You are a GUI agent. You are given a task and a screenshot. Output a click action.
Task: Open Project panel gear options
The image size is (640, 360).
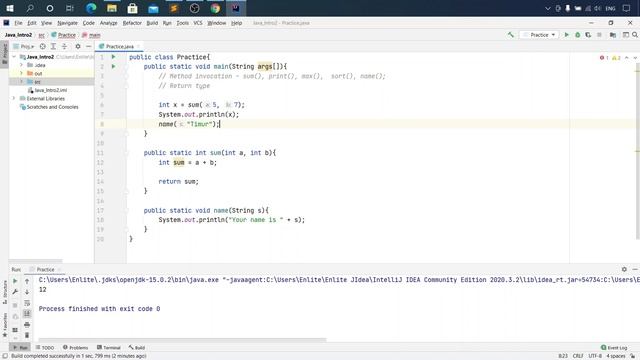point(78,47)
